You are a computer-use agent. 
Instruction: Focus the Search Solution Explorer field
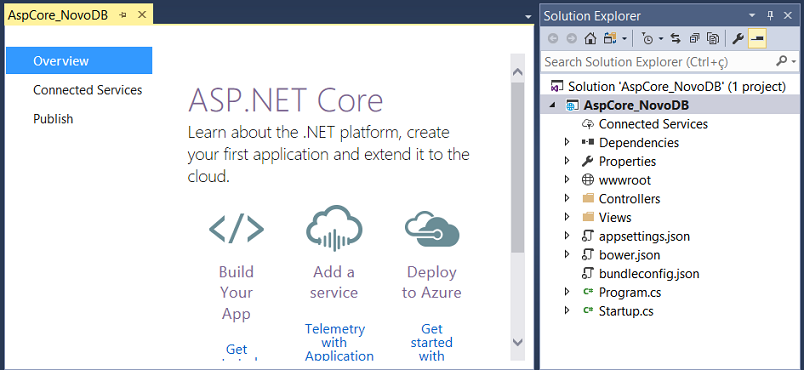(658, 62)
